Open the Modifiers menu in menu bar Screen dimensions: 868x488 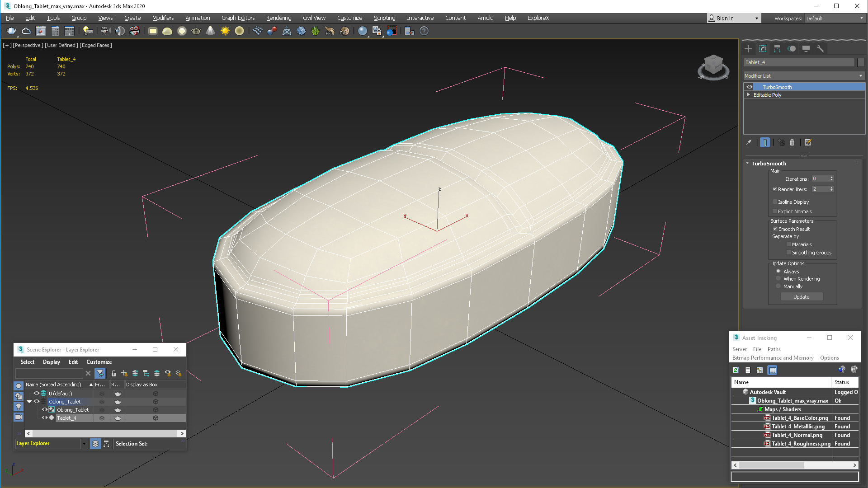coord(161,17)
